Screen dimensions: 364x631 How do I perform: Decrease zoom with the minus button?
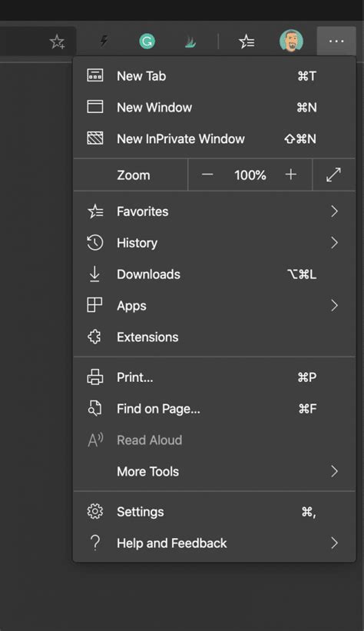pos(207,174)
